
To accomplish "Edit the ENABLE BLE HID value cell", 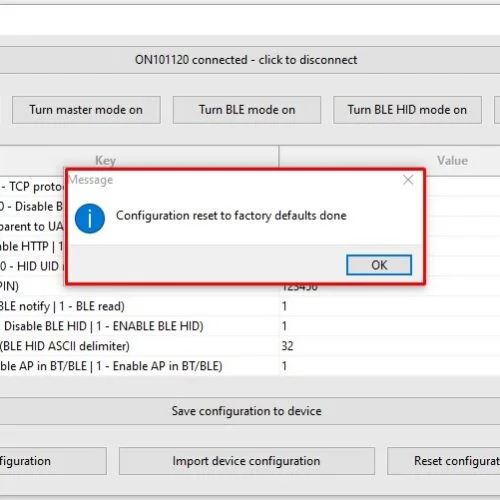I will [390, 326].
